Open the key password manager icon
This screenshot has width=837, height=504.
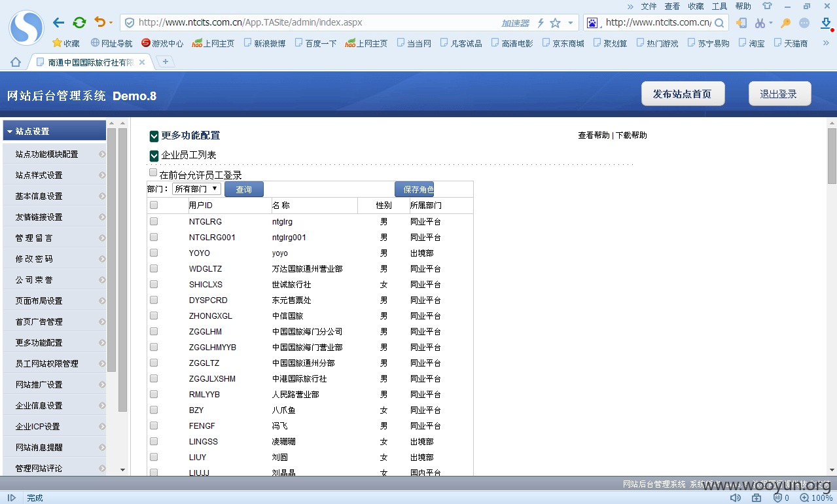click(785, 23)
